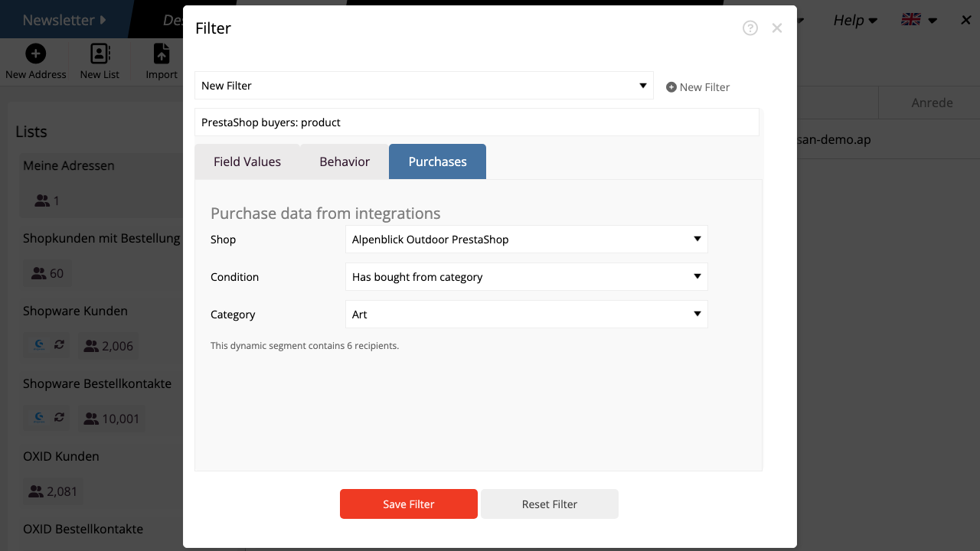Open the Category dropdown showing Art
The height and width of the screenshot is (551, 980).
[527, 315]
